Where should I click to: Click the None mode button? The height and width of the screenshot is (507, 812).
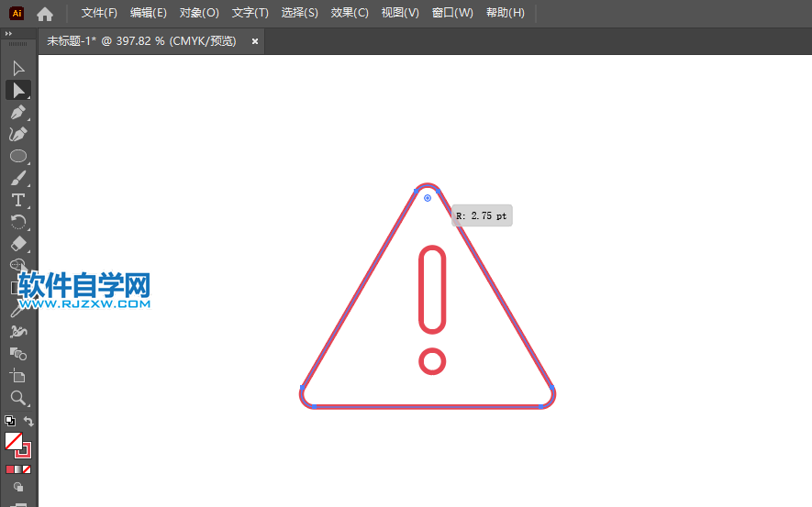pos(27,469)
